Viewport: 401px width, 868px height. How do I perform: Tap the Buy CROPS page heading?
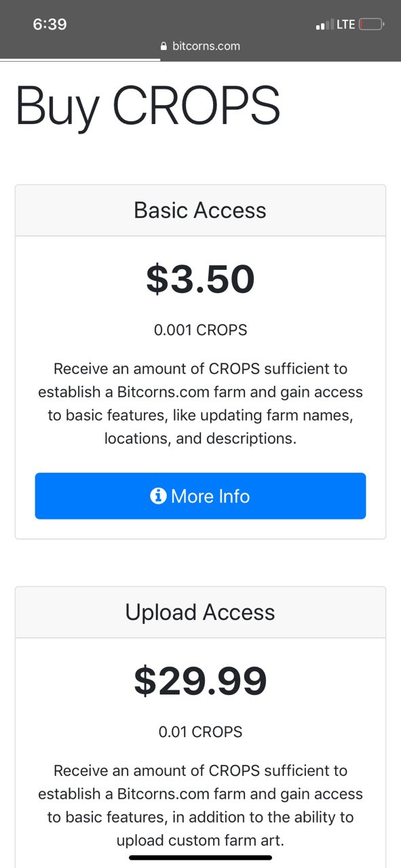pos(148,106)
